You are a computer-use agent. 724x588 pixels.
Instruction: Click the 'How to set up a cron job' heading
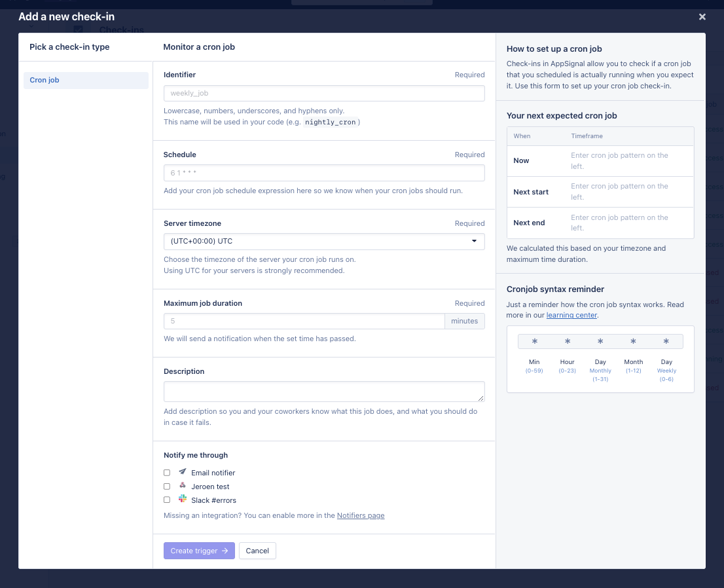click(x=554, y=49)
